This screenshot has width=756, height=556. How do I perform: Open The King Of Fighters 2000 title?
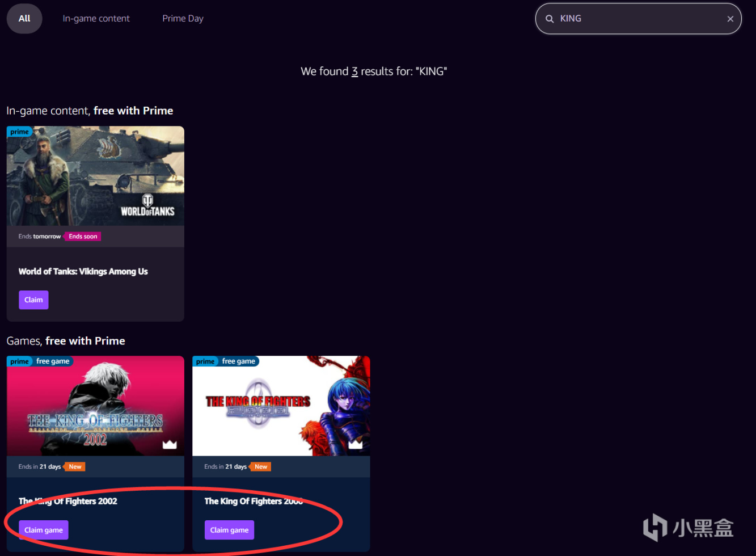pos(254,501)
